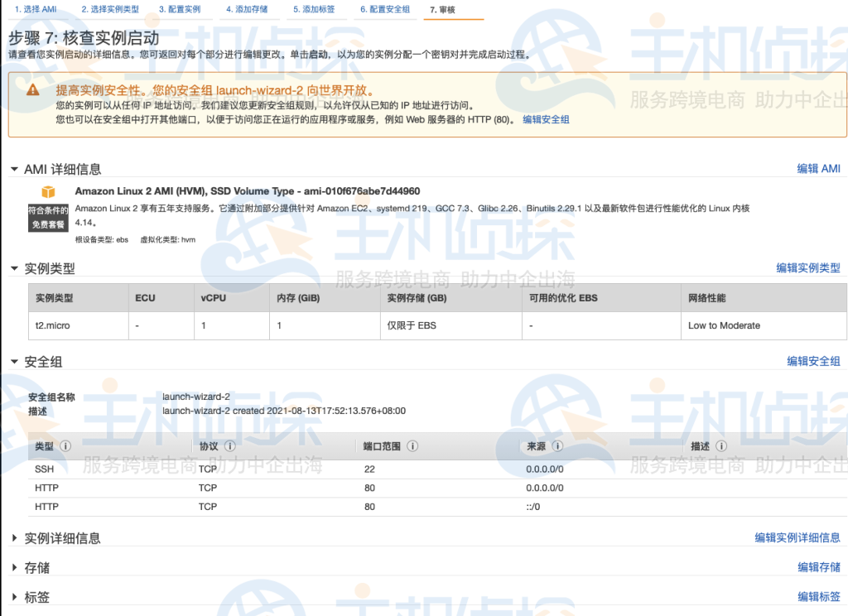Click the warning triangle icon in the security notice
848x616 pixels.
point(33,89)
